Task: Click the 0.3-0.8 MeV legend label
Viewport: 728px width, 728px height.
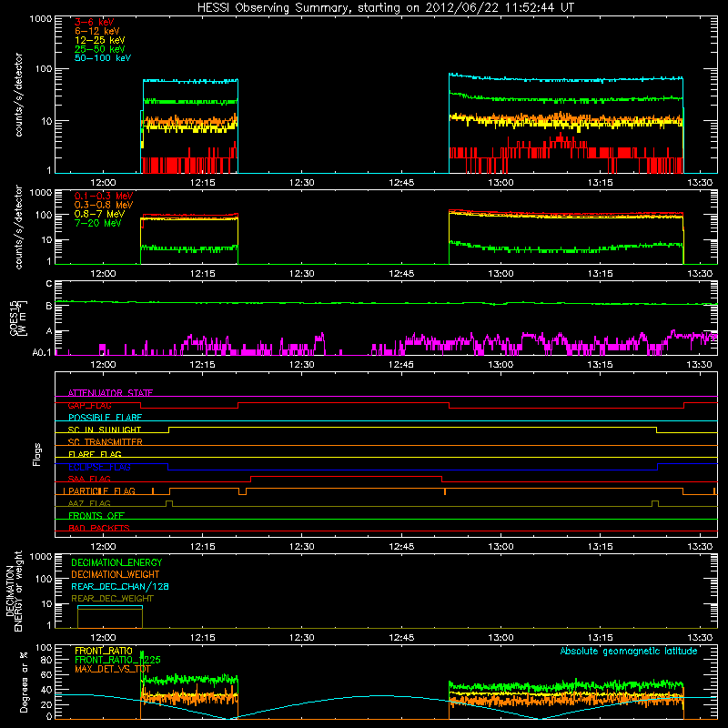Action: coord(104,205)
